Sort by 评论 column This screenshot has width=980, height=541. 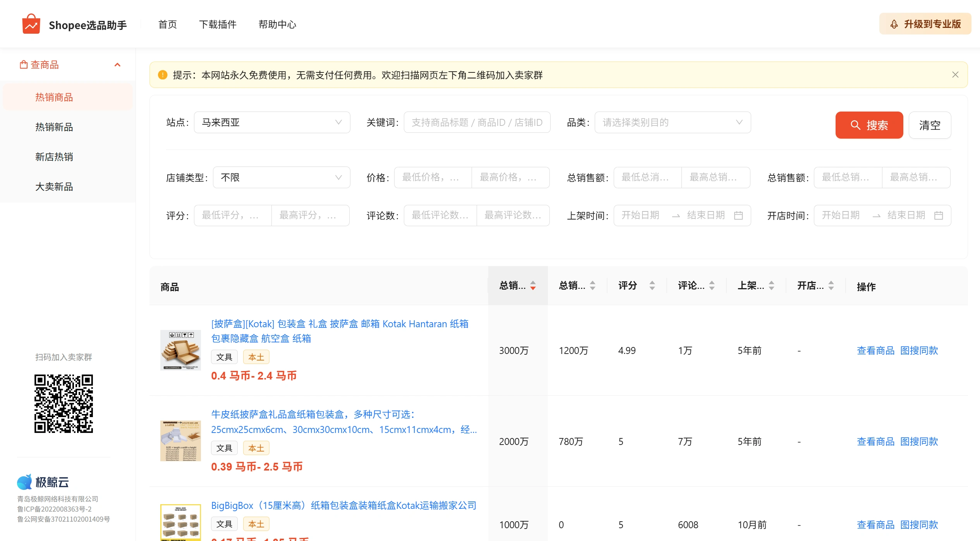[x=712, y=286]
